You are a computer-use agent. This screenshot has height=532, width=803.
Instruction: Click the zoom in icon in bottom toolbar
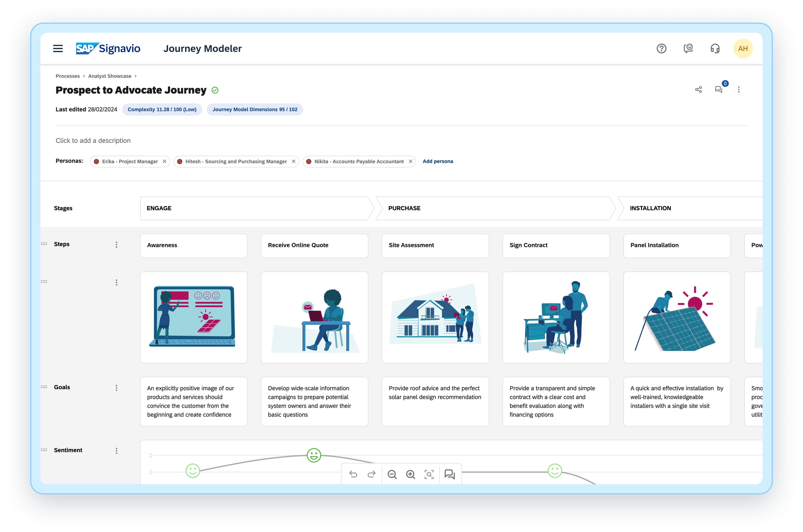pos(410,475)
